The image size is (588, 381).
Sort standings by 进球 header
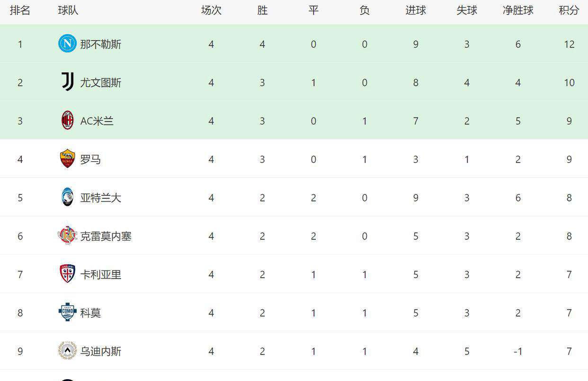tap(416, 10)
